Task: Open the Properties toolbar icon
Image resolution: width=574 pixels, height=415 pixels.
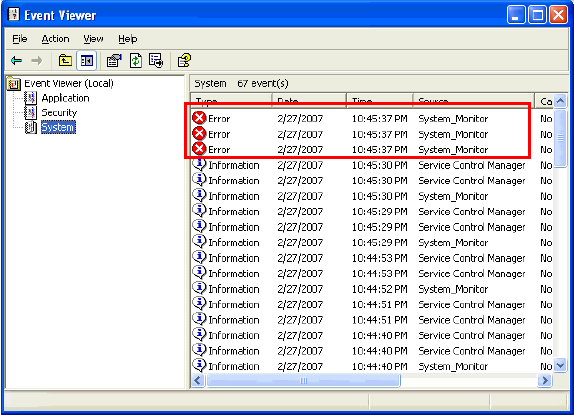Action: (114, 60)
